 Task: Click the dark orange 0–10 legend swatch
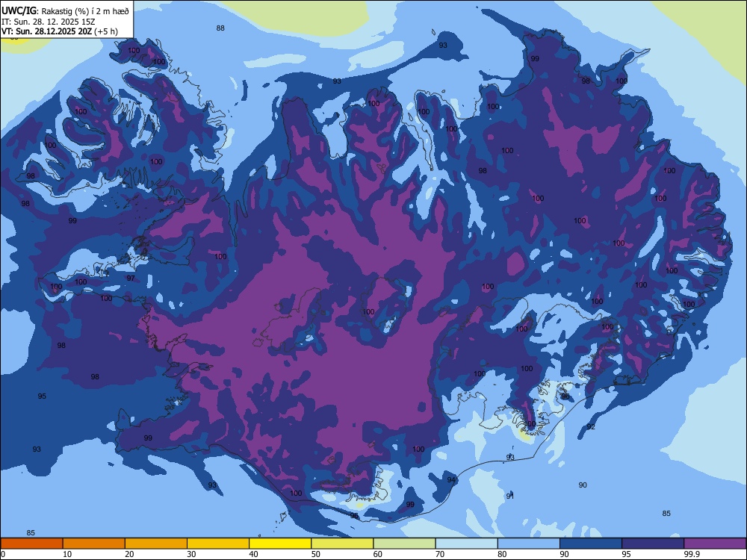point(31,544)
